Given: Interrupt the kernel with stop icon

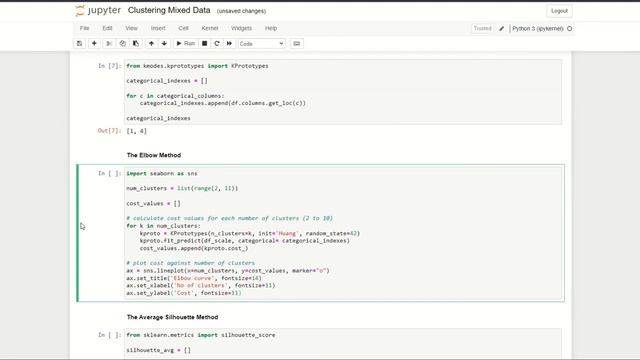Looking at the screenshot, I should 204,43.
